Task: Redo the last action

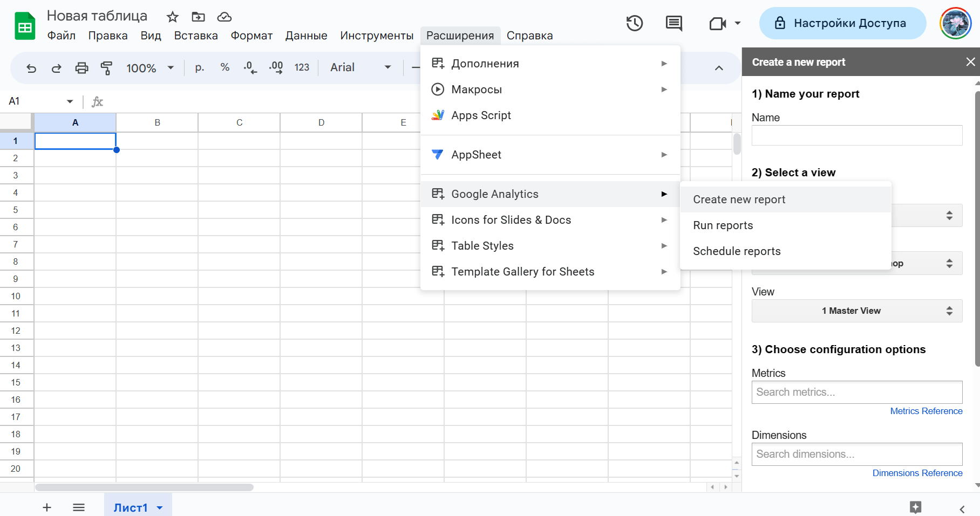Action: 56,68
